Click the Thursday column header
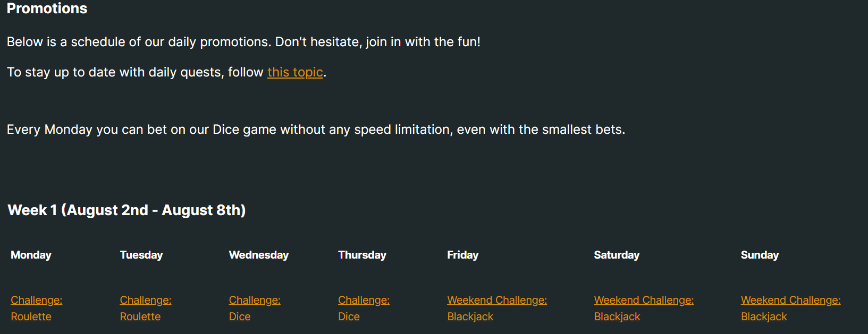Screen dimensions: 868x334 click(362, 255)
